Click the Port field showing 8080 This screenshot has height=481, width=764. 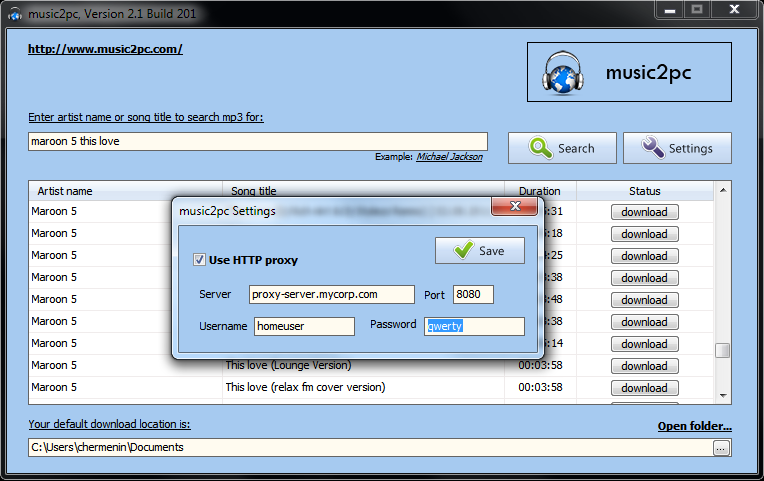[x=473, y=294]
